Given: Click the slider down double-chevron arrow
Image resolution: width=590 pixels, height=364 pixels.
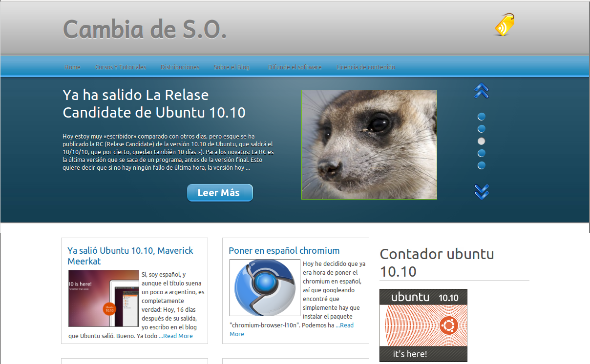Looking at the screenshot, I should coord(482,192).
